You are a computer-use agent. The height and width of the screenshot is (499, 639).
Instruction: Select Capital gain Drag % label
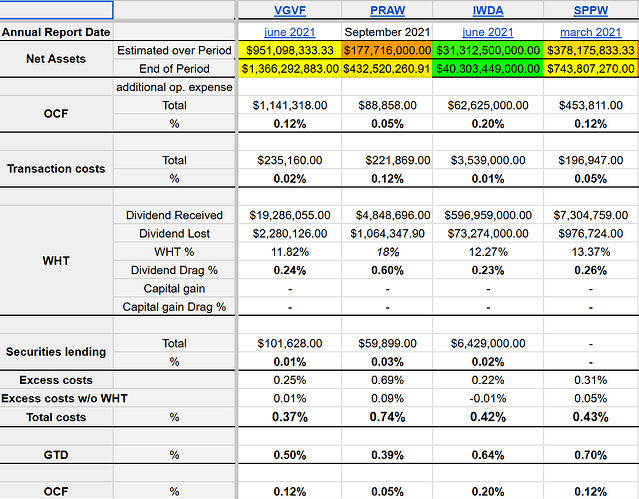pos(174,307)
